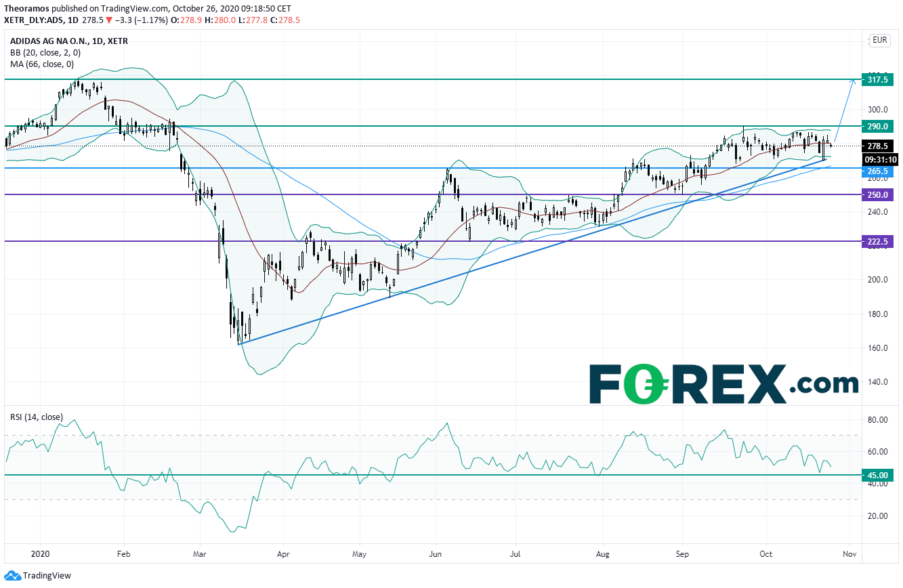Select the purple 250.0 level label
Image resolution: width=903 pixels, height=588 pixels.
click(877, 194)
